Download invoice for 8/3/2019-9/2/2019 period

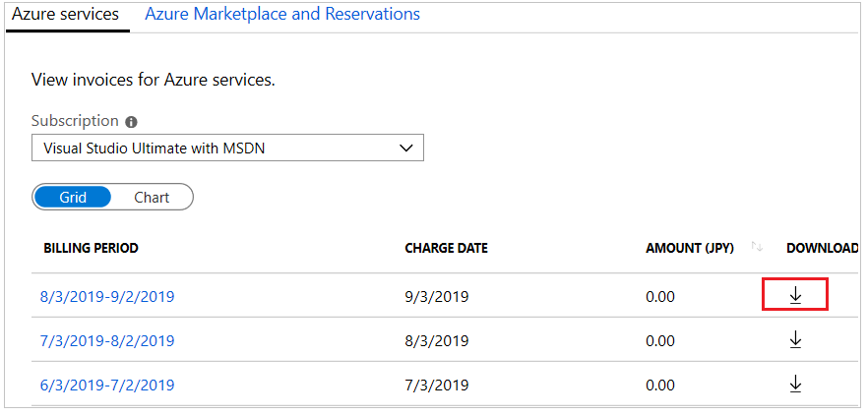(795, 295)
